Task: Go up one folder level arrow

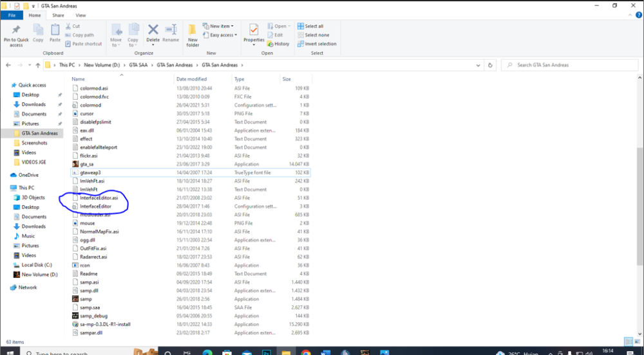Action: tap(38, 65)
